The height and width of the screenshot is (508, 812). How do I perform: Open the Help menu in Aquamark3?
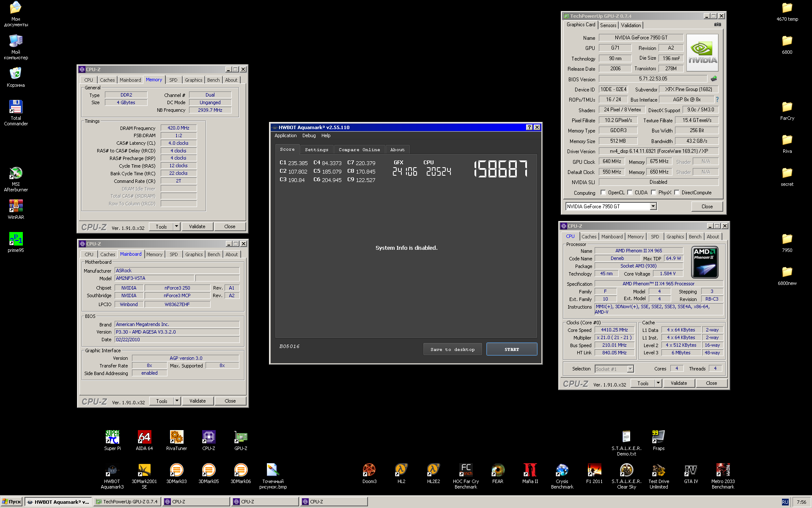pos(326,136)
